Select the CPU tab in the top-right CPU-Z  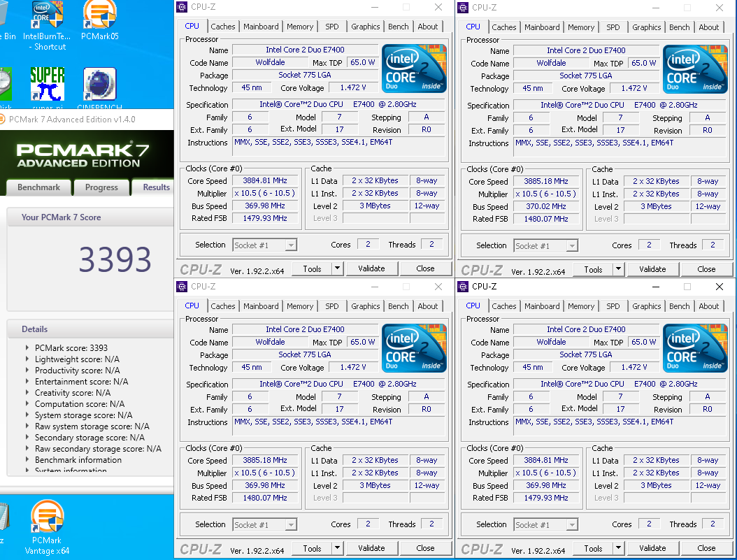pos(473,27)
